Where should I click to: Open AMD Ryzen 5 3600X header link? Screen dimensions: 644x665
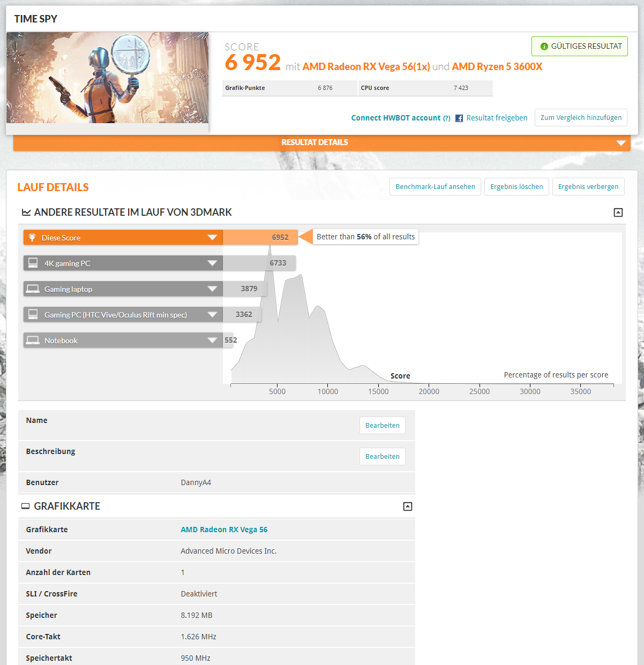(497, 66)
